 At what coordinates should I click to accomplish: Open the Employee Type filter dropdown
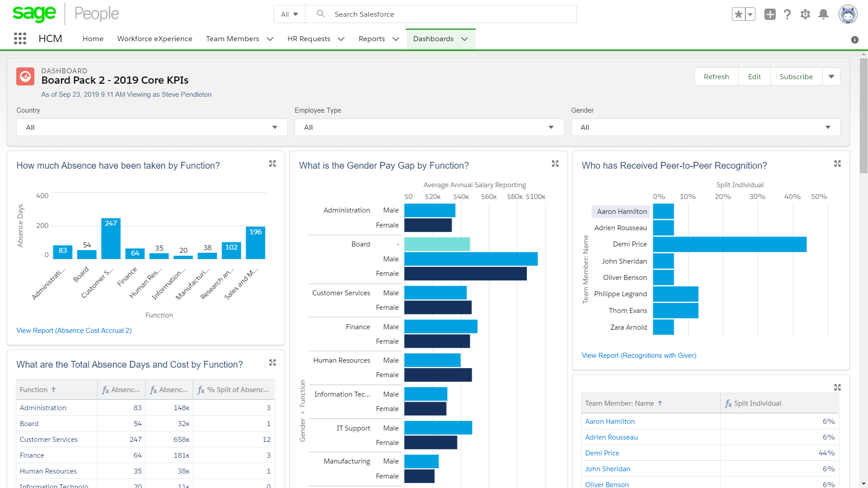[429, 128]
